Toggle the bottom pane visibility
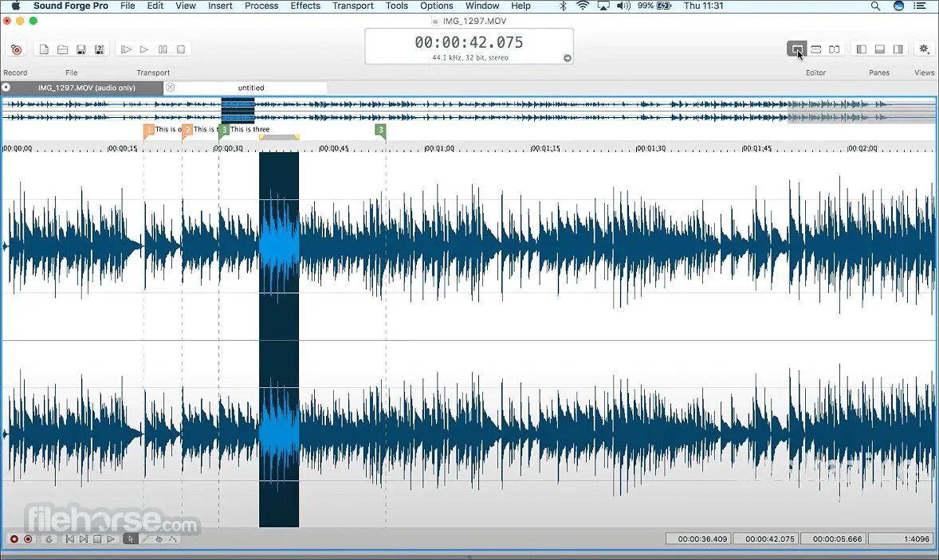Screen dimensions: 939x560 (880, 49)
